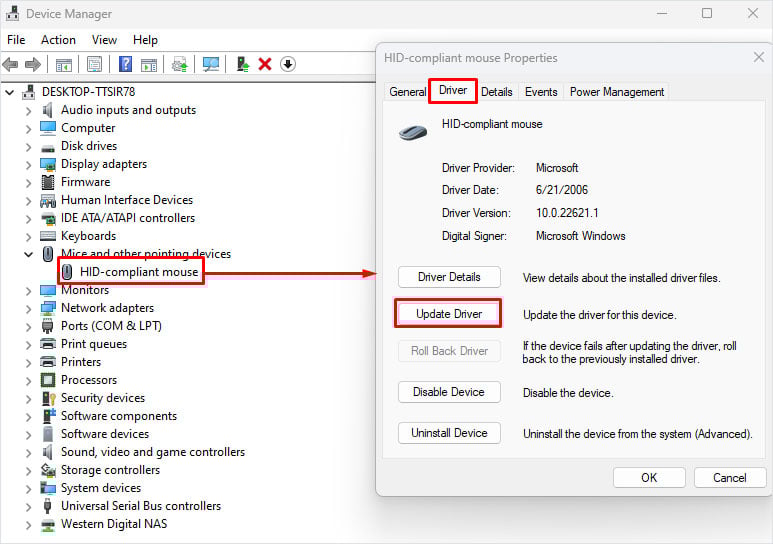The image size is (773, 544).
Task: Open the File menu
Action: pos(16,40)
